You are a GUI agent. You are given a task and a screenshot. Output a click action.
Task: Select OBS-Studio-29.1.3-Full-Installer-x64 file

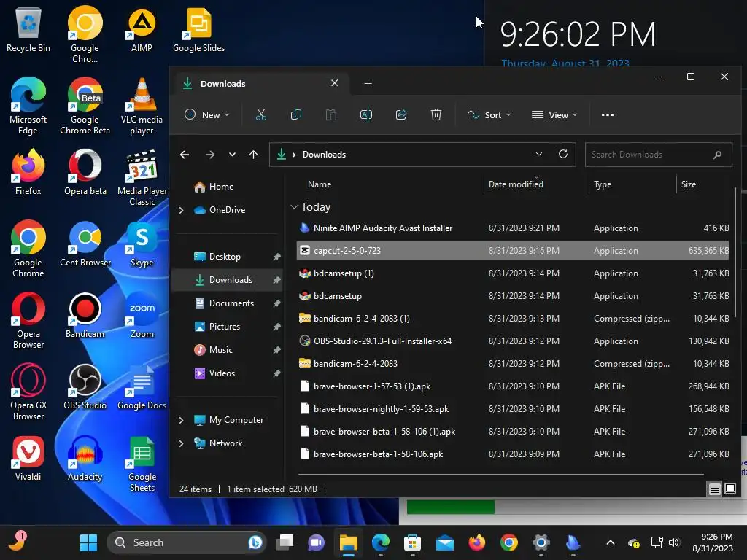coord(513,341)
